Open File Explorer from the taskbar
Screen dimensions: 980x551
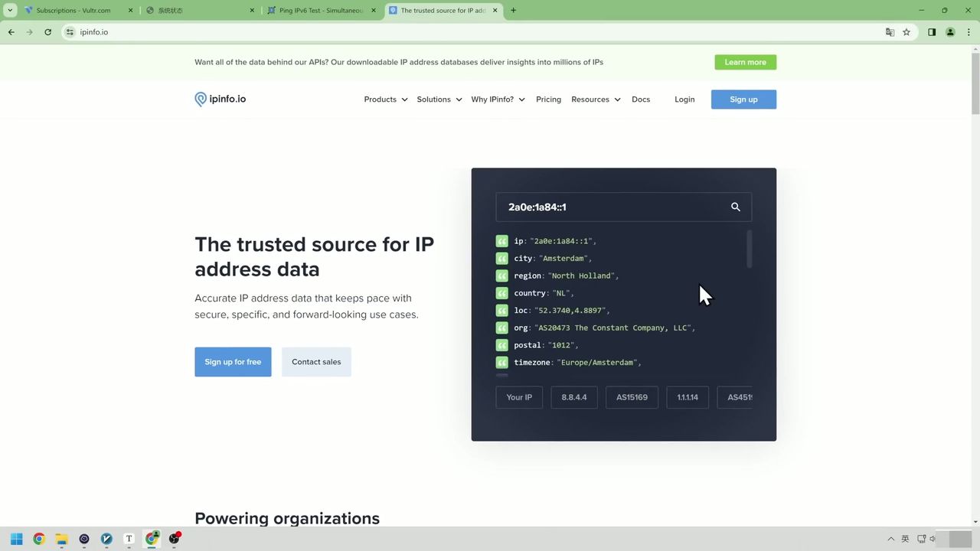[x=61, y=540]
